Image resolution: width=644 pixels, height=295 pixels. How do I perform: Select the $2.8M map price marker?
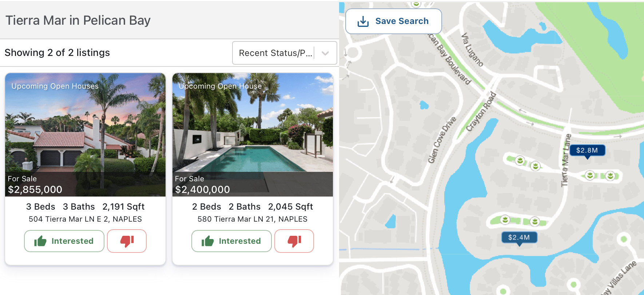tap(587, 150)
